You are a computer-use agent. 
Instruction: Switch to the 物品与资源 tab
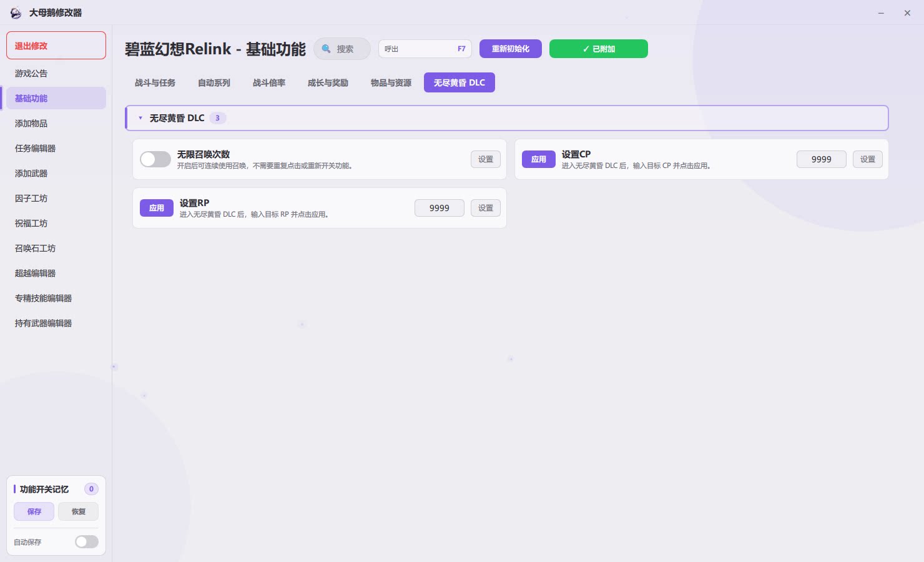coord(391,82)
